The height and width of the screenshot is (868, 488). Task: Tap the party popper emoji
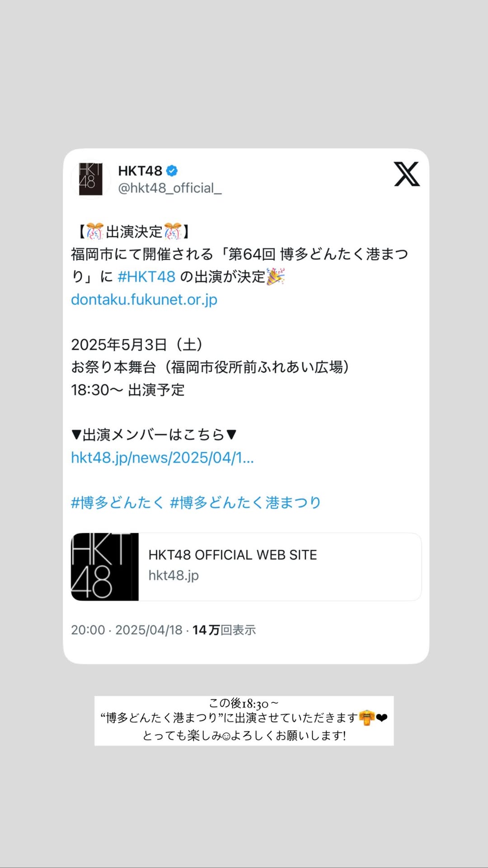point(275,276)
